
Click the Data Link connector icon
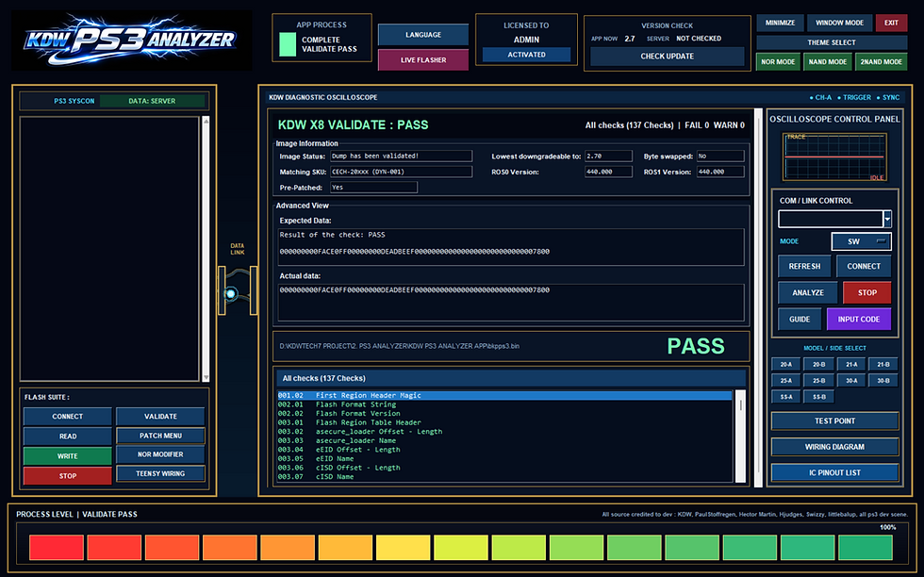pos(238,291)
